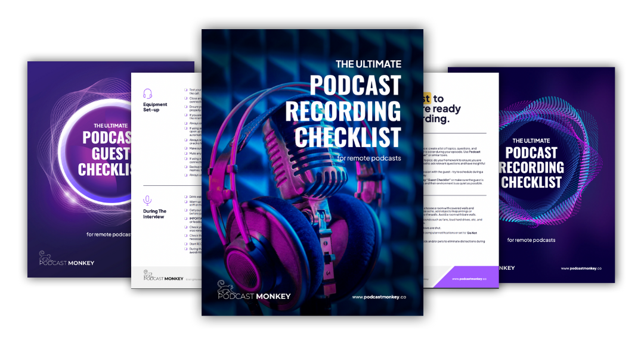Tick the checkbox beside "Start REC"
This screenshot has width=644, height=352.
(185, 244)
